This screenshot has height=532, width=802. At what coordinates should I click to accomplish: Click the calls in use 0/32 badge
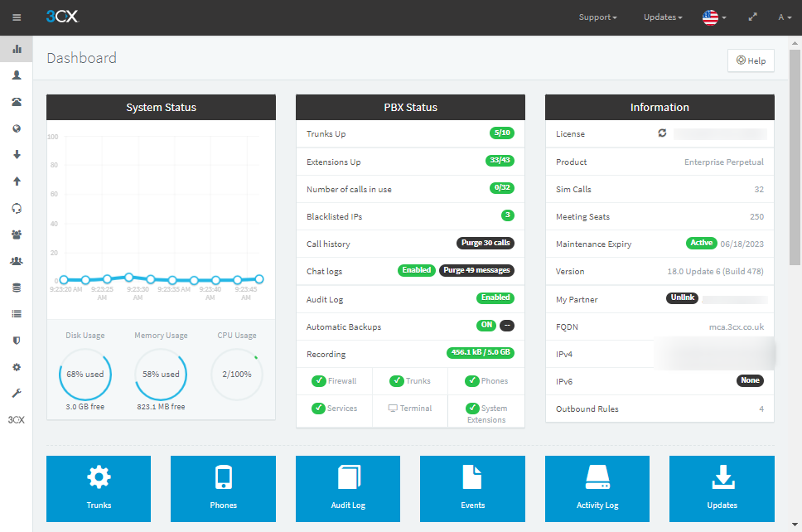[x=502, y=188]
